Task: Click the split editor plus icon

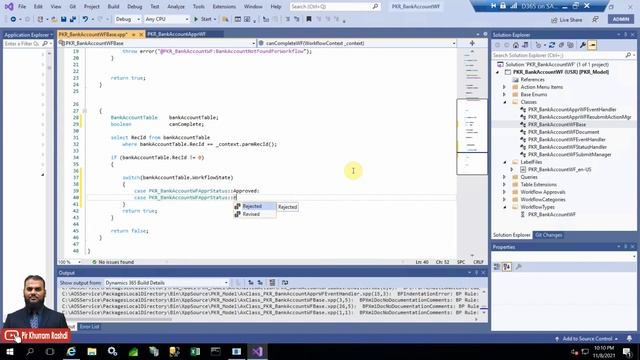Action: pyautogui.click(x=472, y=43)
